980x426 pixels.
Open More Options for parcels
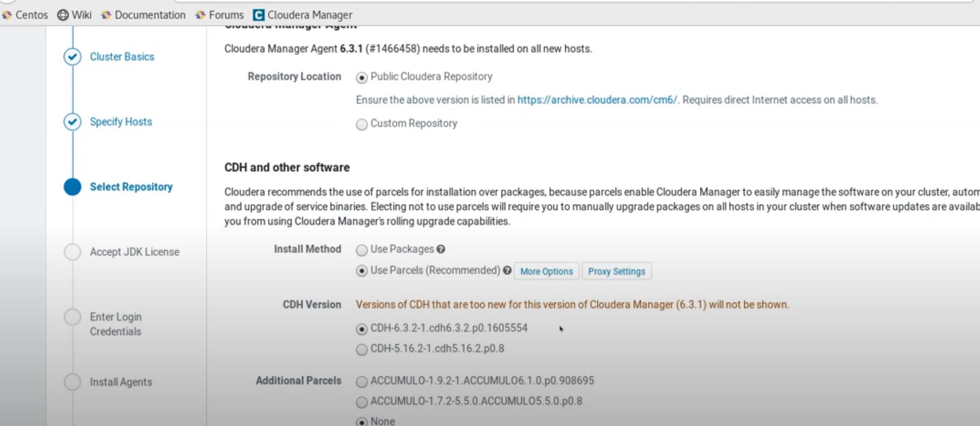coord(547,271)
